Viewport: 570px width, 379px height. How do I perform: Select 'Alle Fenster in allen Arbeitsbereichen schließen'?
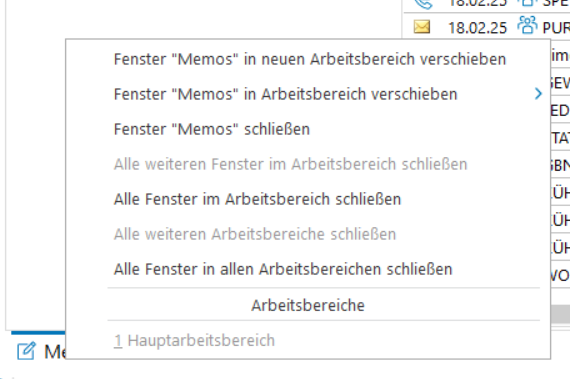click(x=283, y=269)
